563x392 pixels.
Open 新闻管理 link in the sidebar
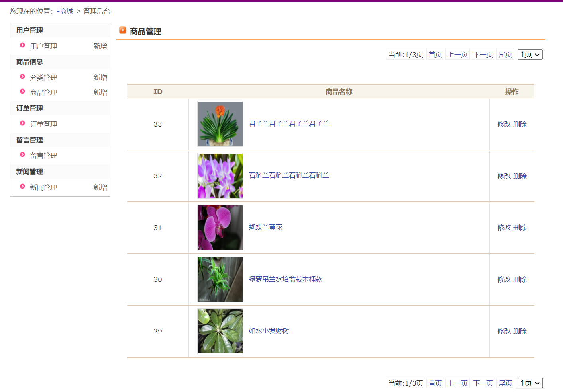click(x=43, y=187)
